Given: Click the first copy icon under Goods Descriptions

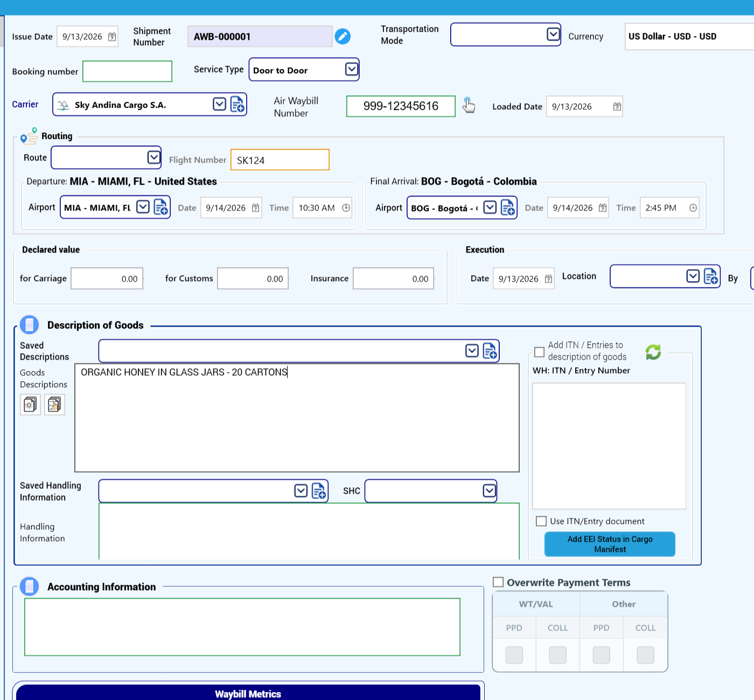Looking at the screenshot, I should [x=30, y=404].
